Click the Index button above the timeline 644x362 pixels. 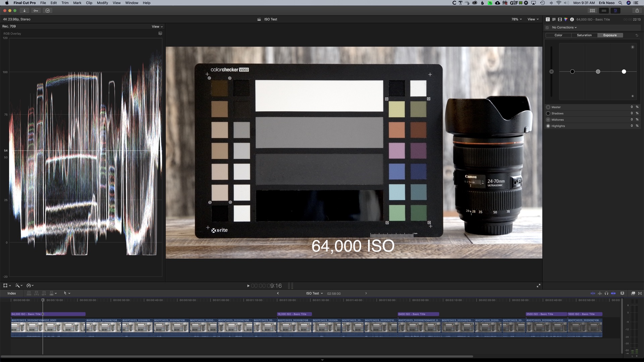click(12, 293)
